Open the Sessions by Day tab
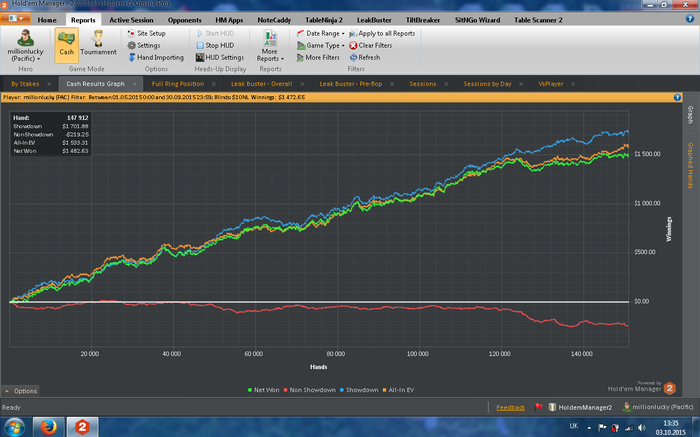The height and width of the screenshot is (437, 700). point(488,84)
